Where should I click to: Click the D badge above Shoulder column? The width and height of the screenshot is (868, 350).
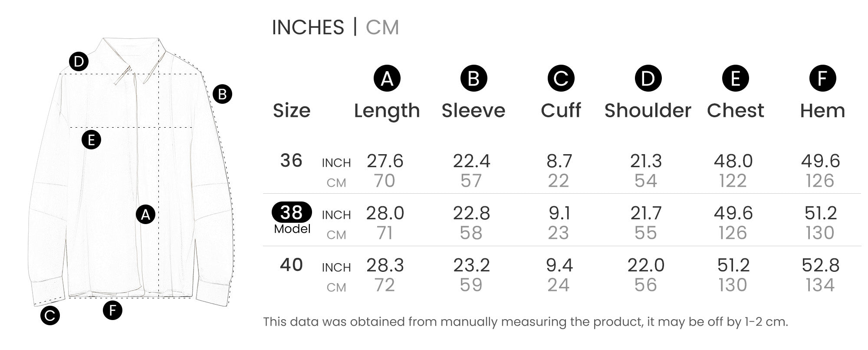click(x=648, y=79)
